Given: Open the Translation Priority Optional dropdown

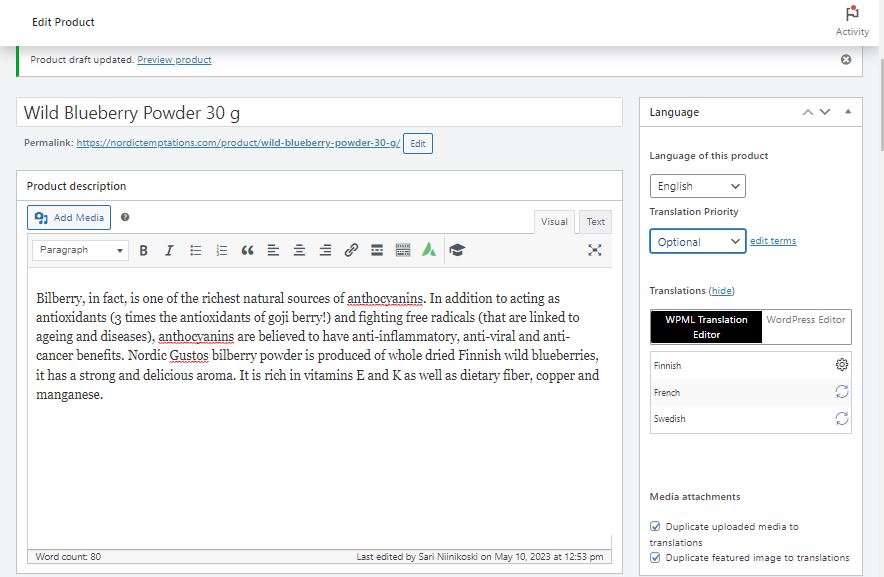Looking at the screenshot, I should [x=697, y=241].
